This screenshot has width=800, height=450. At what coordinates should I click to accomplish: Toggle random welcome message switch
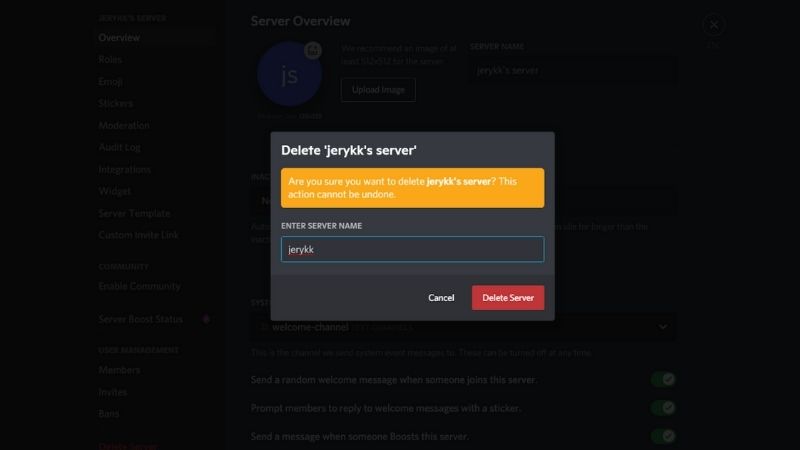coord(663,379)
